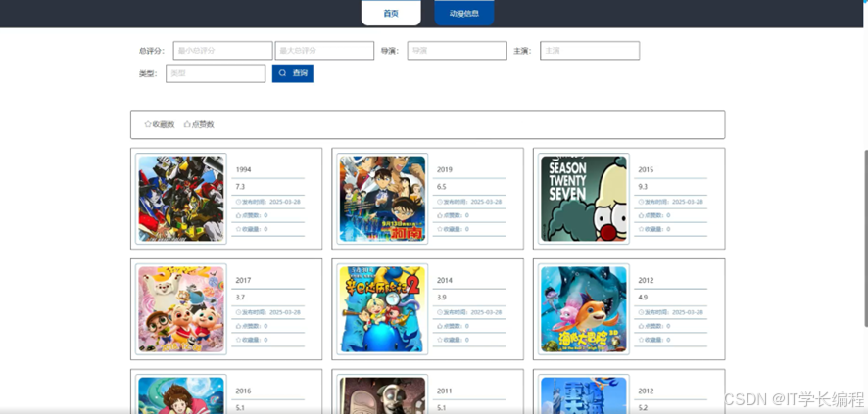Viewport: 868px width, 414px height.
Task: Click clock icon in the 2015 card
Action: pos(641,202)
